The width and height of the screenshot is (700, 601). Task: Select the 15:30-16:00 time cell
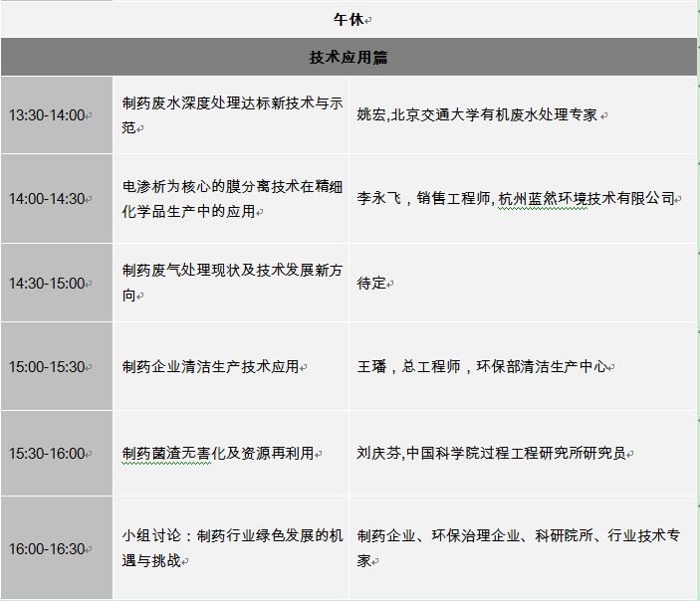[x=48, y=454]
